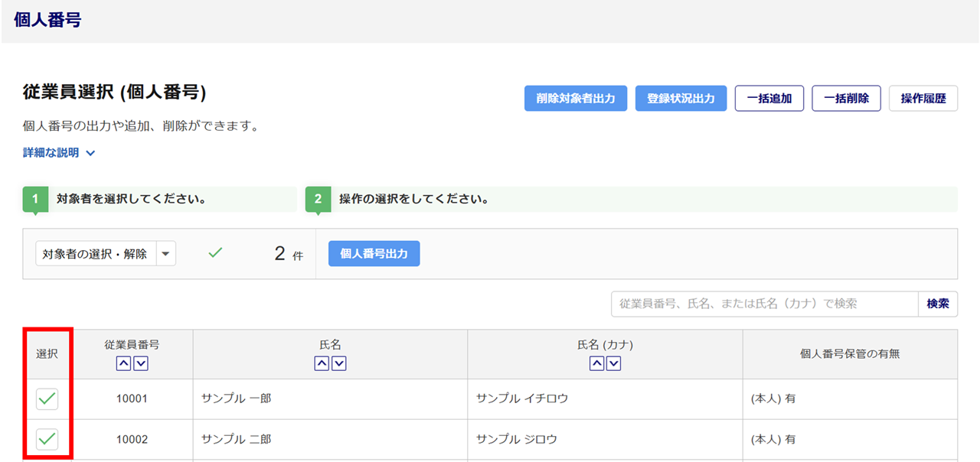The width and height of the screenshot is (980, 462).
Task: Open 一括追加 bulk add
Action: pyautogui.click(x=769, y=99)
